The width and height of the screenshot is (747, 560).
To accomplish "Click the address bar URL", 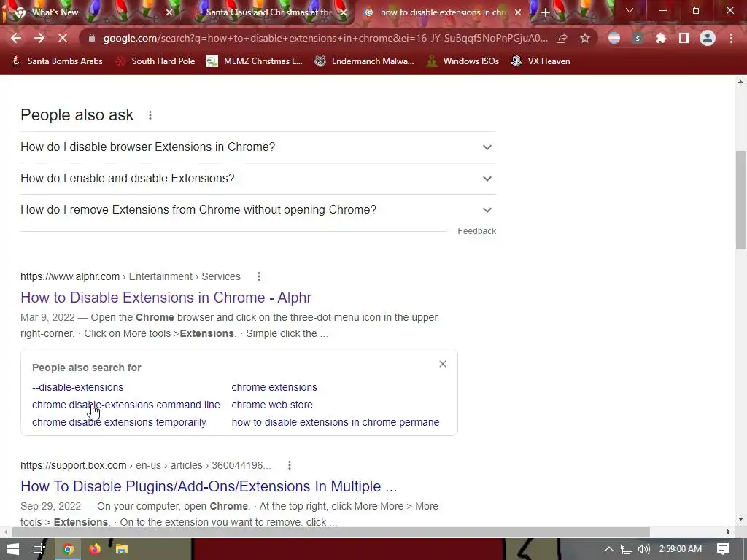I will pyautogui.click(x=325, y=38).
